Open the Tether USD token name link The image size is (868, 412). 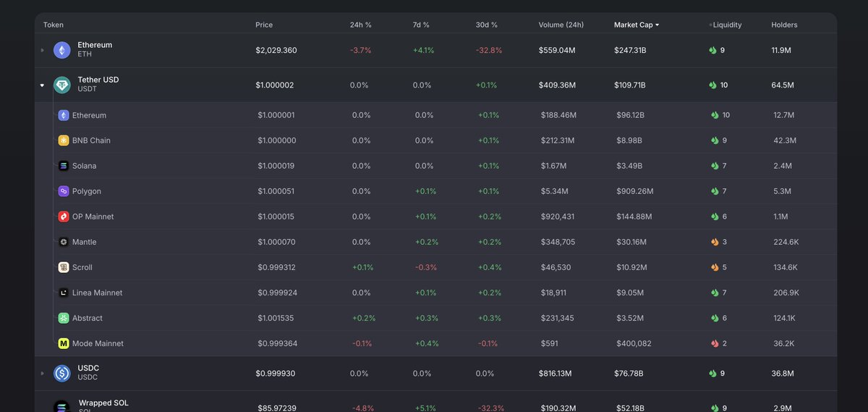(98, 80)
